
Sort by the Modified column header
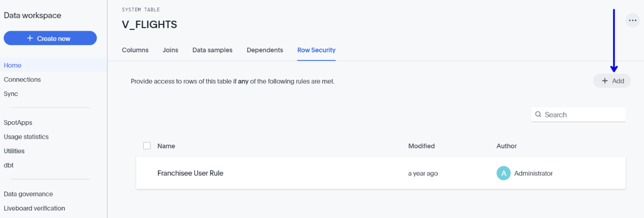pyautogui.click(x=421, y=146)
